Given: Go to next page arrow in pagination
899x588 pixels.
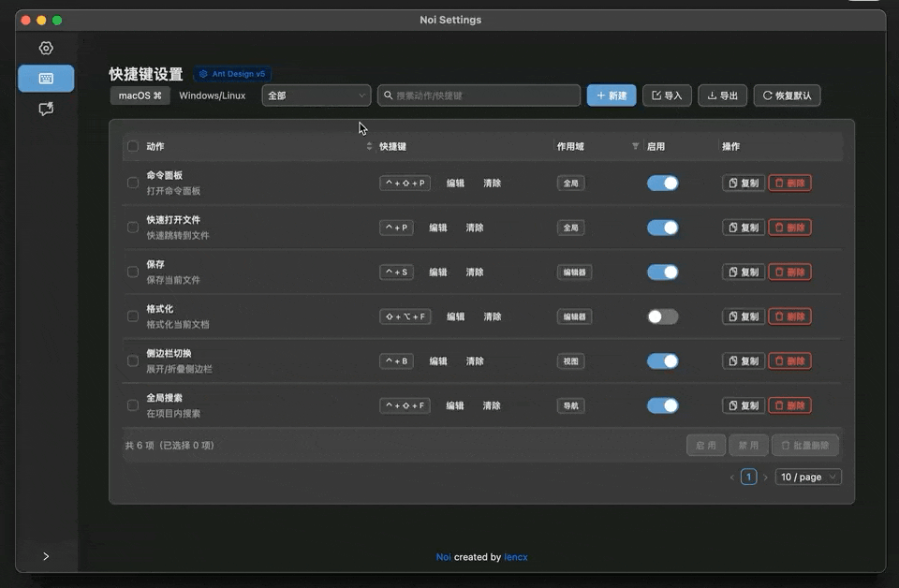Looking at the screenshot, I should 765,477.
